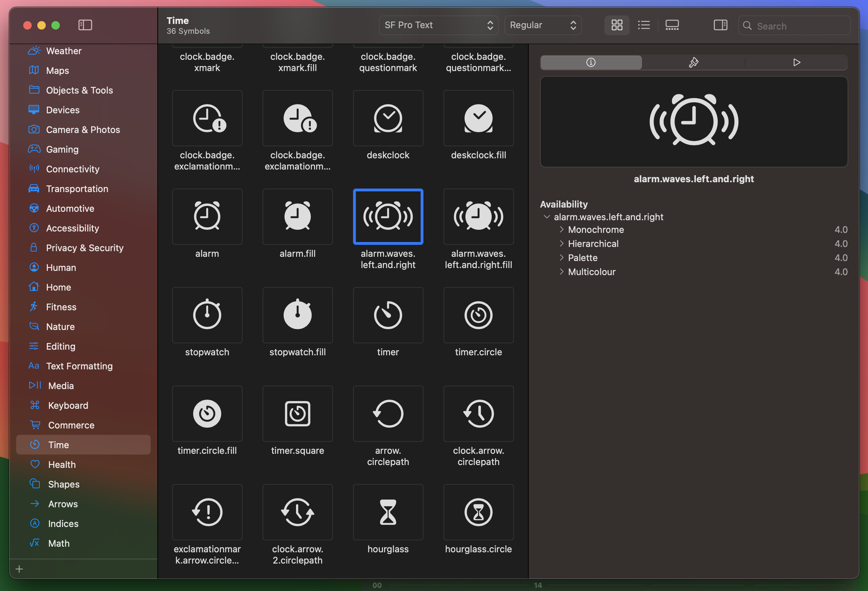The width and height of the screenshot is (868, 591).
Task: Select the Home category
Action: [x=83, y=287]
